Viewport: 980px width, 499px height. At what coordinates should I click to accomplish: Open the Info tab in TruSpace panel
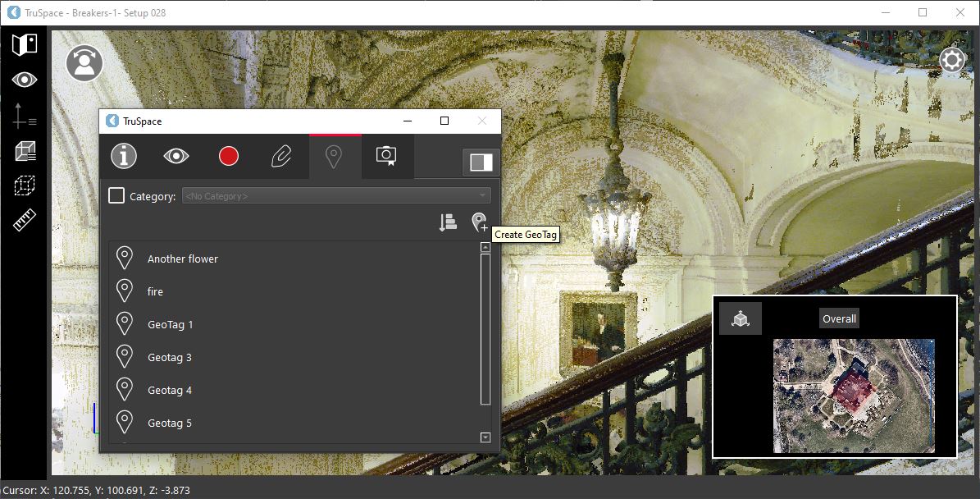(124, 156)
